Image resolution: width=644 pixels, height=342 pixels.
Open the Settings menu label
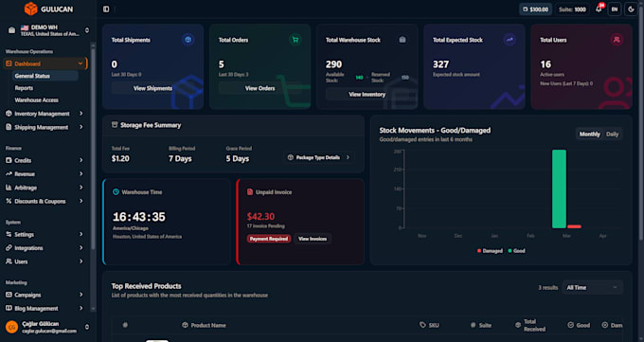[25, 234]
